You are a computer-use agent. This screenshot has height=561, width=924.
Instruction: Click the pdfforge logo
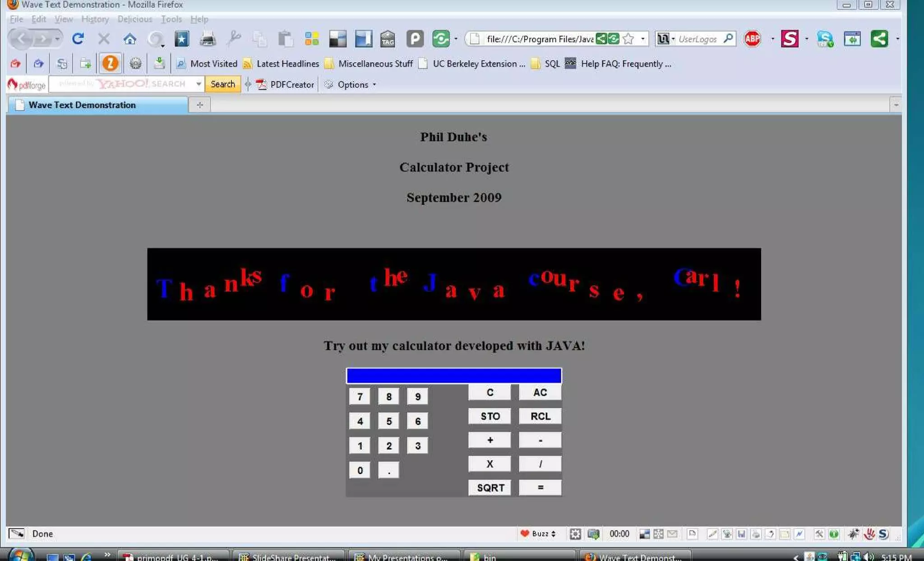(x=27, y=84)
